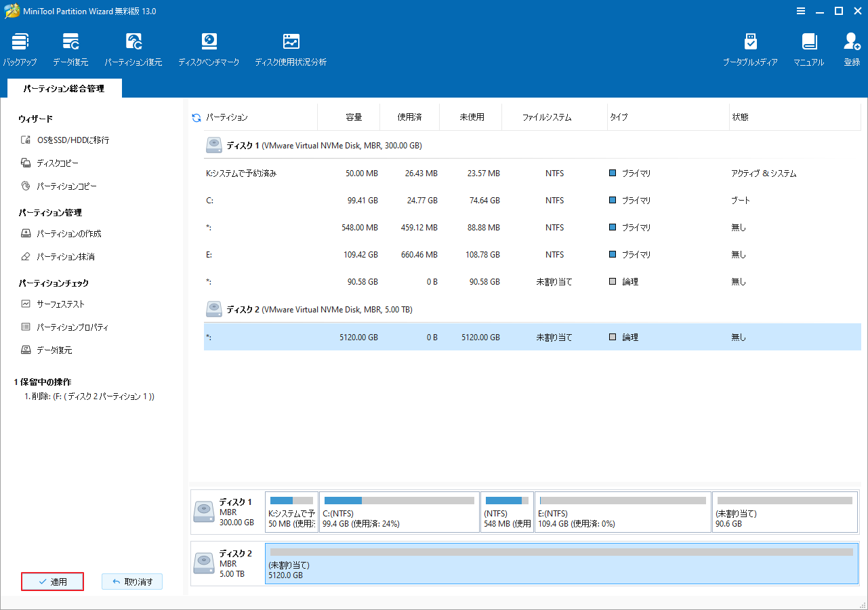Open the バックアップ (Backup) tool
The image size is (868, 610).
pos(19,47)
